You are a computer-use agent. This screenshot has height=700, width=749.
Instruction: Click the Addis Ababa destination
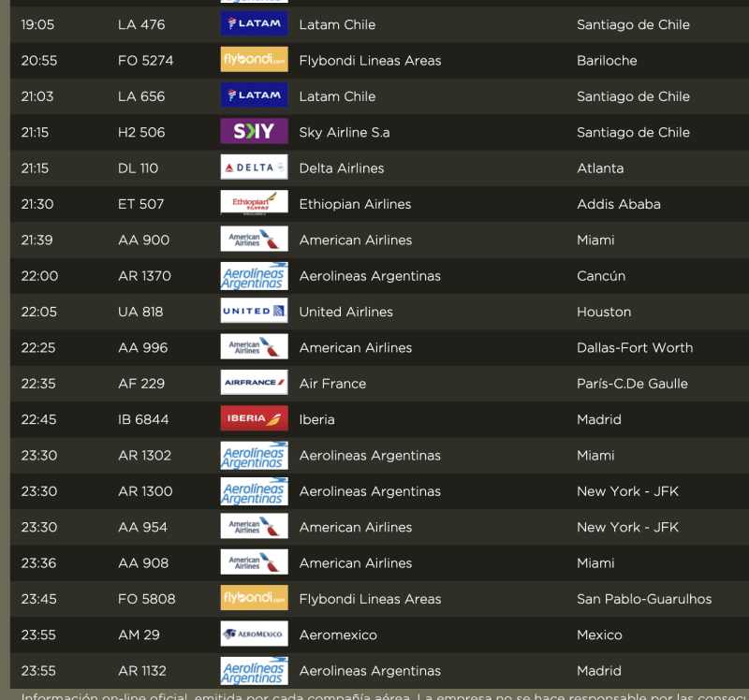619,204
